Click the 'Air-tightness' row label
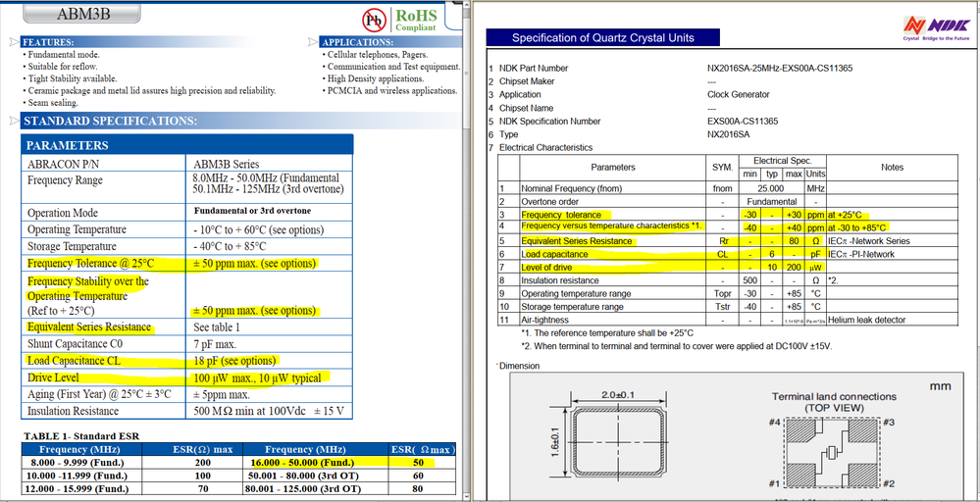The height and width of the screenshot is (502, 980). click(x=545, y=320)
